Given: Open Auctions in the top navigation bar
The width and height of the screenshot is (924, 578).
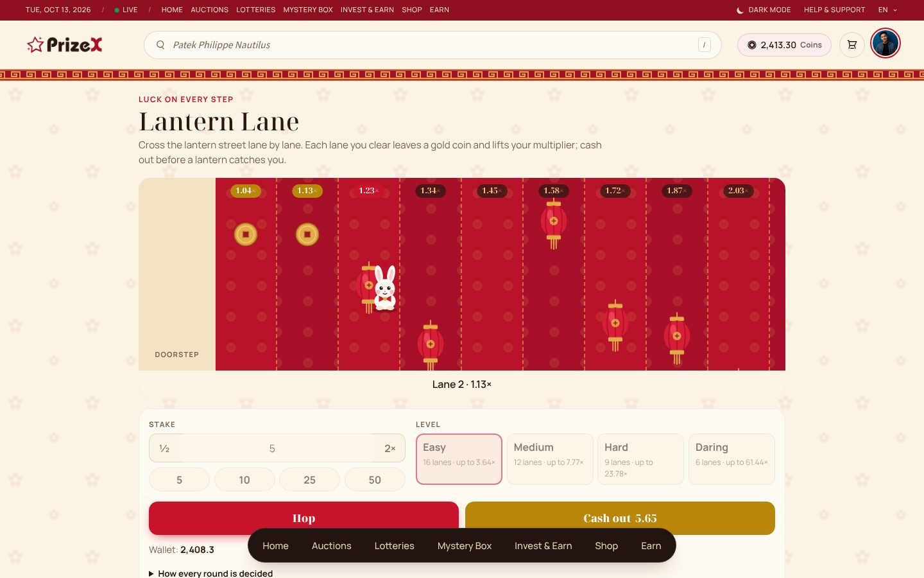Looking at the screenshot, I should pyautogui.click(x=209, y=10).
